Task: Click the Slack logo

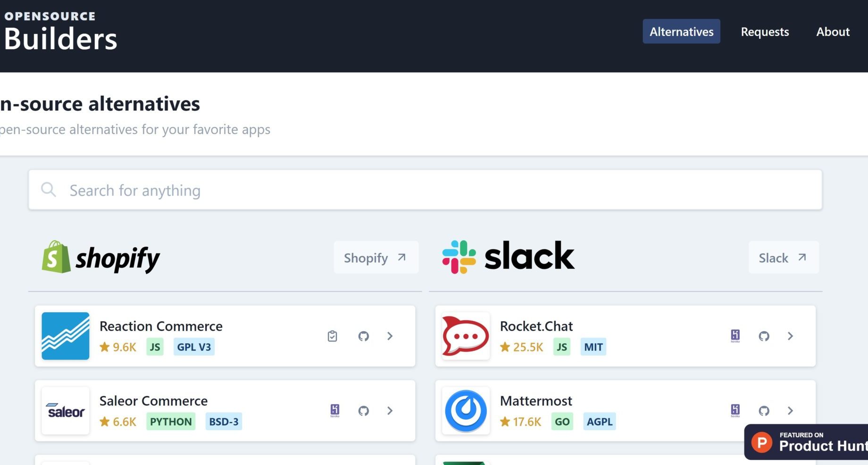Action: [508, 257]
